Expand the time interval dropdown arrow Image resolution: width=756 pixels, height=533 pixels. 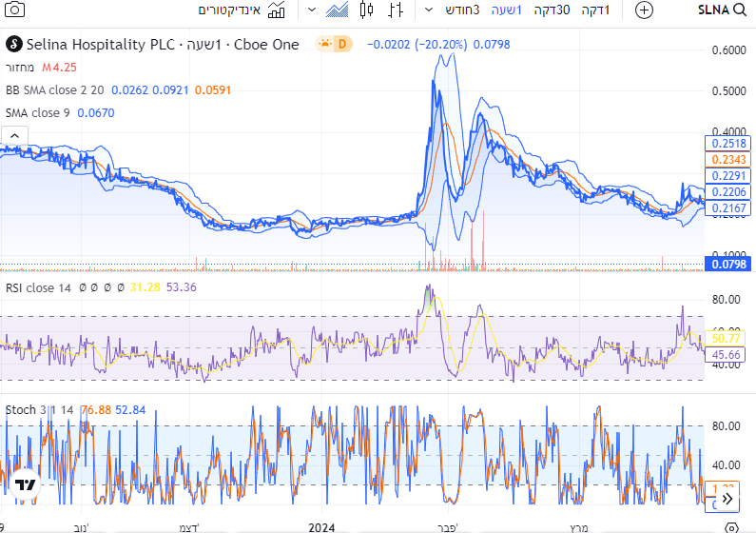[x=429, y=10]
